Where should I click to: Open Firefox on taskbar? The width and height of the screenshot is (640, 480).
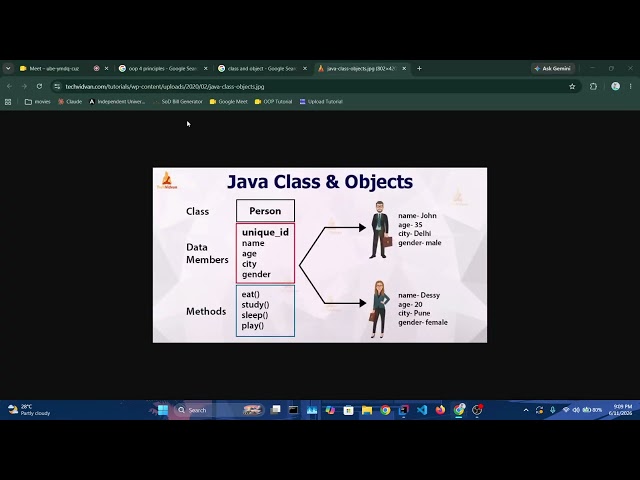tap(440, 410)
